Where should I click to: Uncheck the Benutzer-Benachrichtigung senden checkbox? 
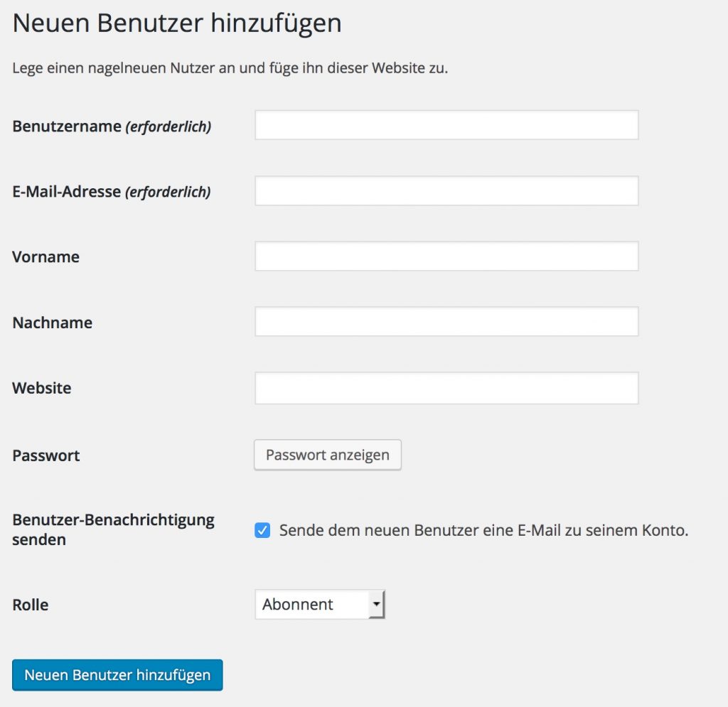[x=262, y=529]
